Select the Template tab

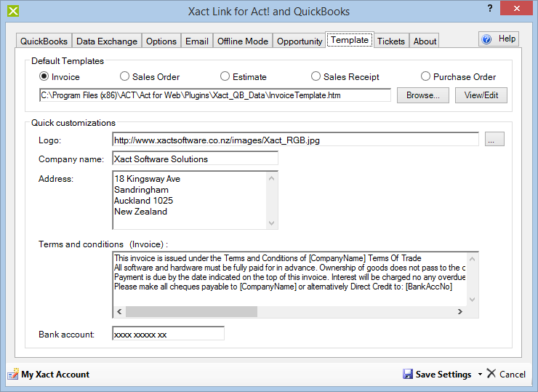point(349,40)
